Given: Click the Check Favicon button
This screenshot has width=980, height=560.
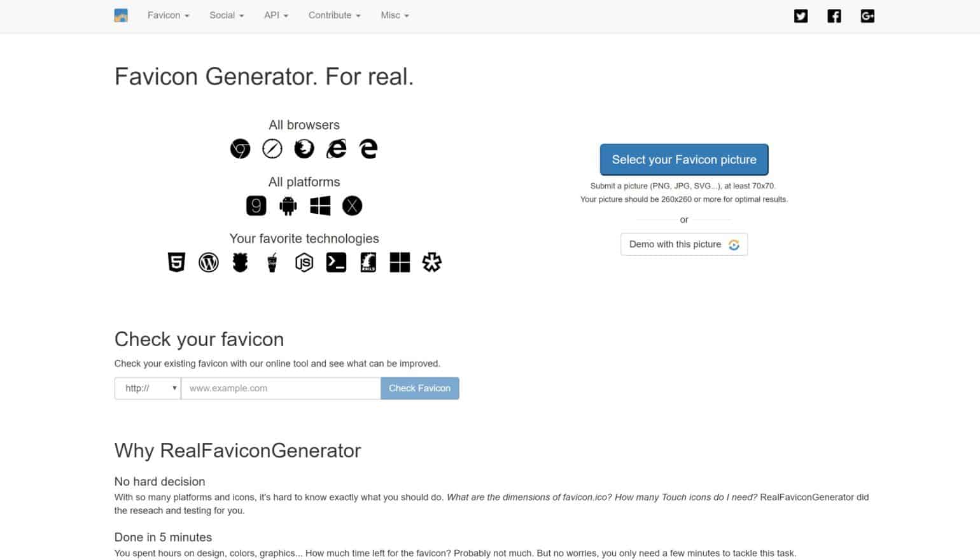Looking at the screenshot, I should [x=420, y=388].
